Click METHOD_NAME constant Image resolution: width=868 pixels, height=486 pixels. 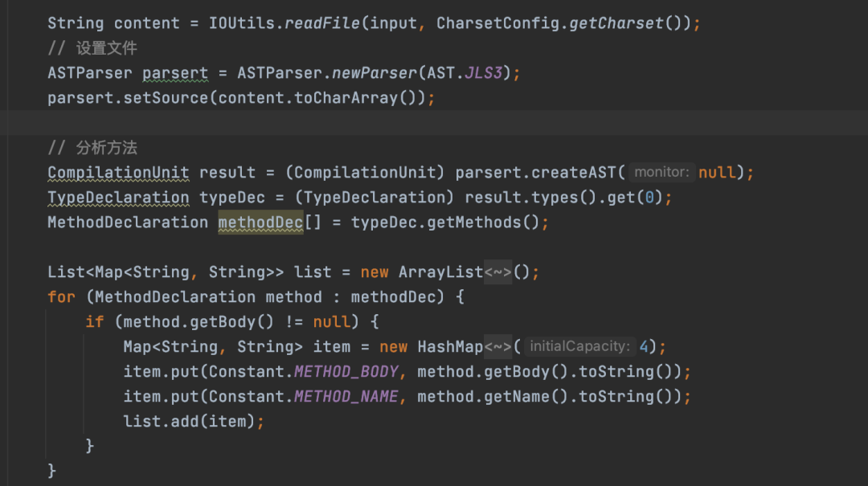(x=346, y=397)
